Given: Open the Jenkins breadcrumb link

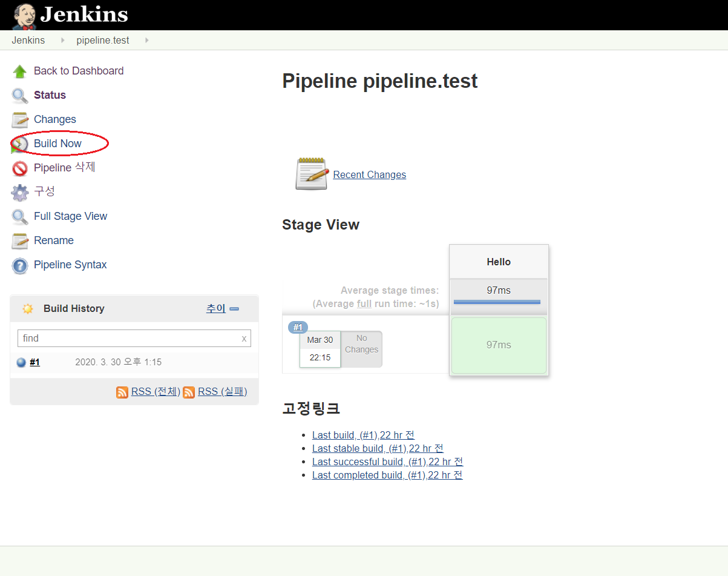Looking at the screenshot, I should 28,40.
